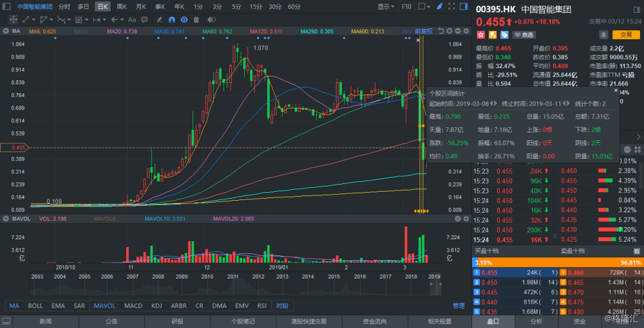644x328 pixels.
Task: Expand the trend line tool dropdown arrow
Action: 33,19
